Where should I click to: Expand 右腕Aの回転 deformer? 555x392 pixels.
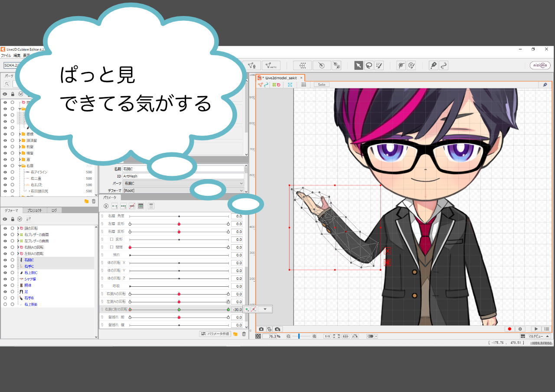tap(18, 247)
